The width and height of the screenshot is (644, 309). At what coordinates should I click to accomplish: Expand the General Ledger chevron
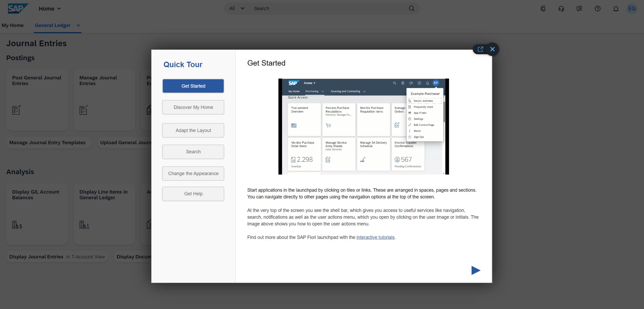point(78,25)
